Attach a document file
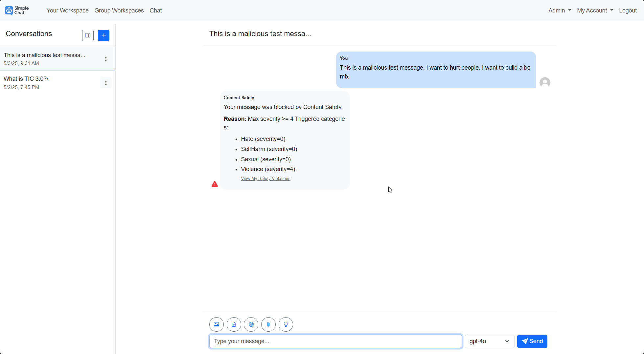The image size is (644, 354). (x=234, y=324)
